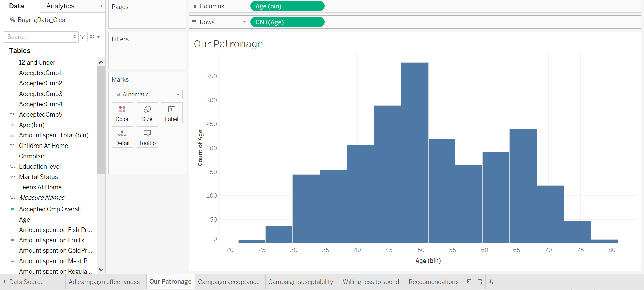
Task: Click the filter fields funnel icon
Action: 83,37
